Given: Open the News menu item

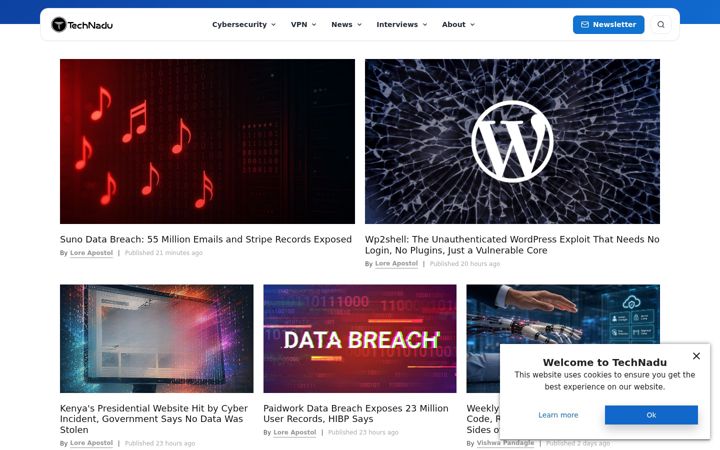Looking at the screenshot, I should click(x=342, y=24).
